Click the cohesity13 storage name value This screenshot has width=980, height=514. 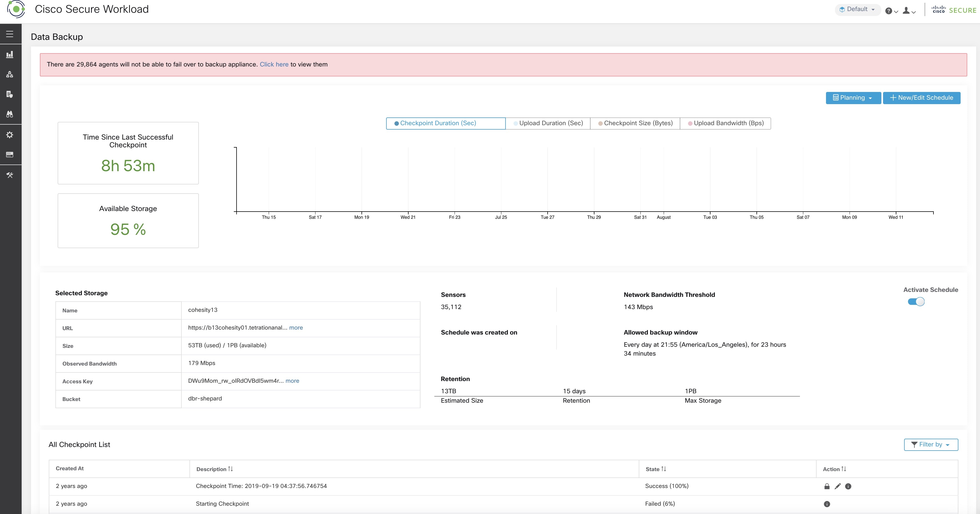tap(203, 310)
